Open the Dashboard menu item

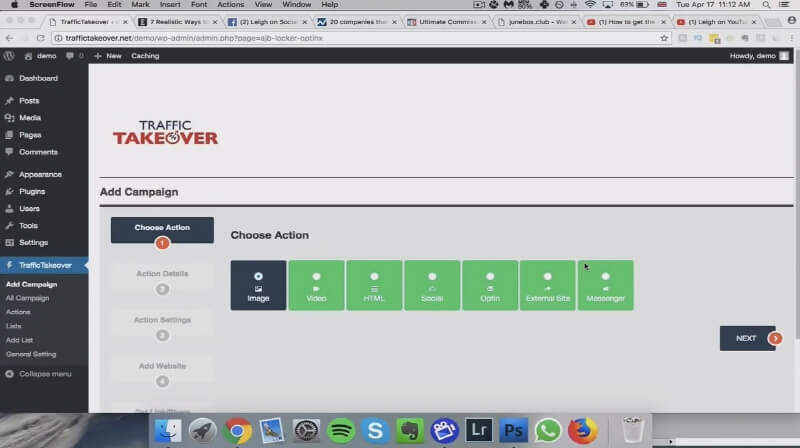(x=38, y=78)
